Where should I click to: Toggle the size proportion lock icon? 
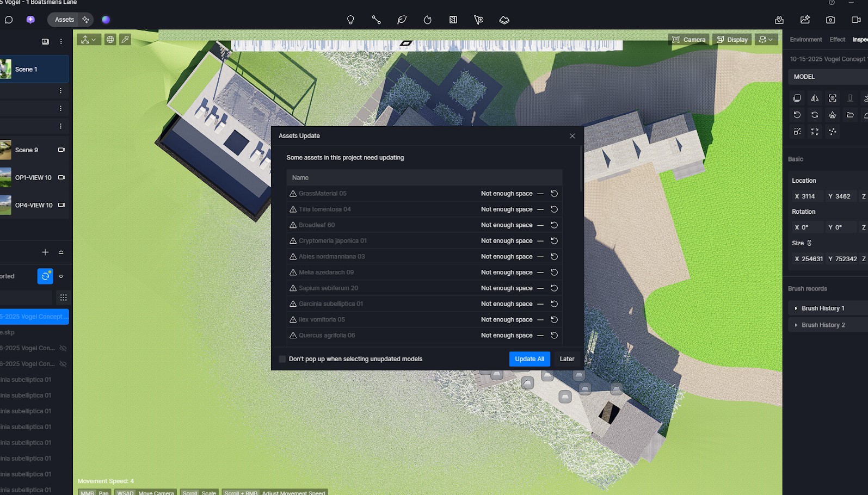pyautogui.click(x=809, y=243)
